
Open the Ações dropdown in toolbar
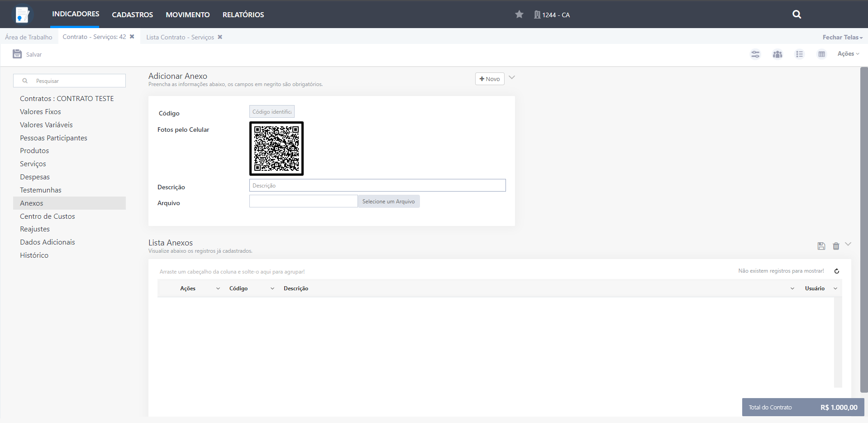848,54
